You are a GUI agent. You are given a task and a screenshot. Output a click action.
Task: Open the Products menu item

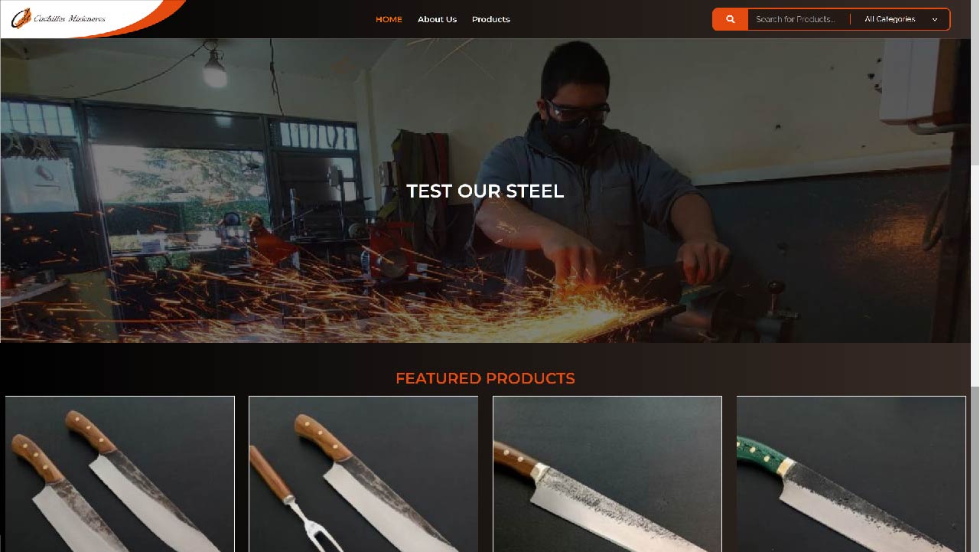(x=491, y=19)
